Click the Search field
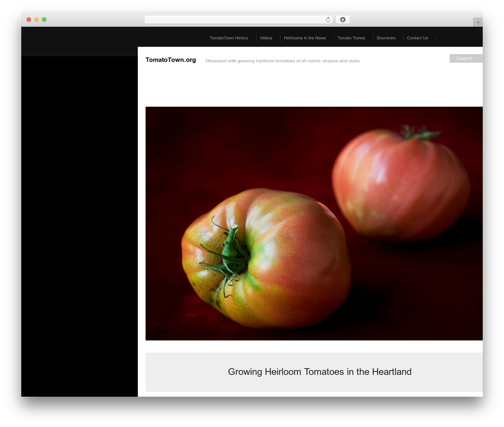Image resolution: width=504 pixels, height=427 pixels. [466, 58]
